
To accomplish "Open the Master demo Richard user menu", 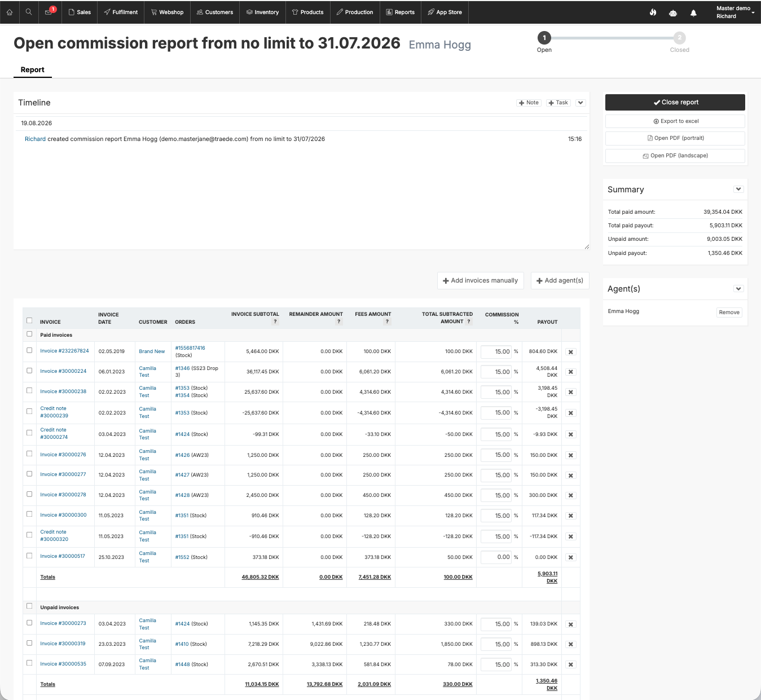I will click(735, 12).
